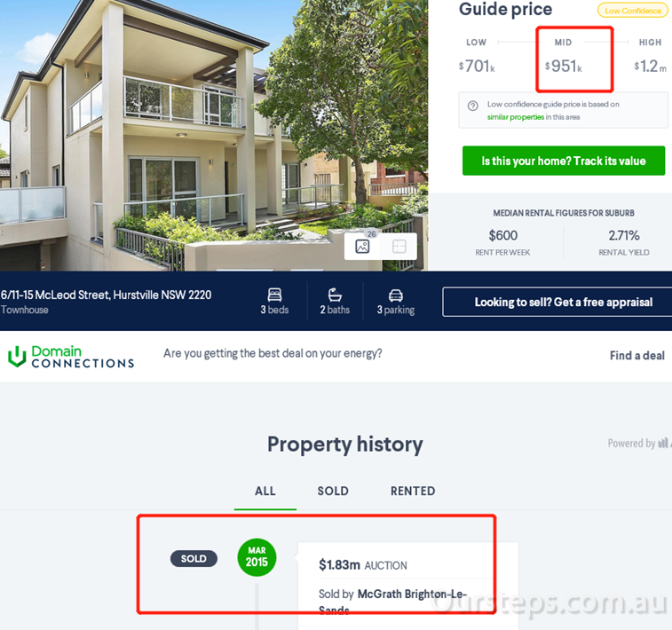Open the main townhouse photo
Screen dimensions: 672x630
(x=214, y=136)
